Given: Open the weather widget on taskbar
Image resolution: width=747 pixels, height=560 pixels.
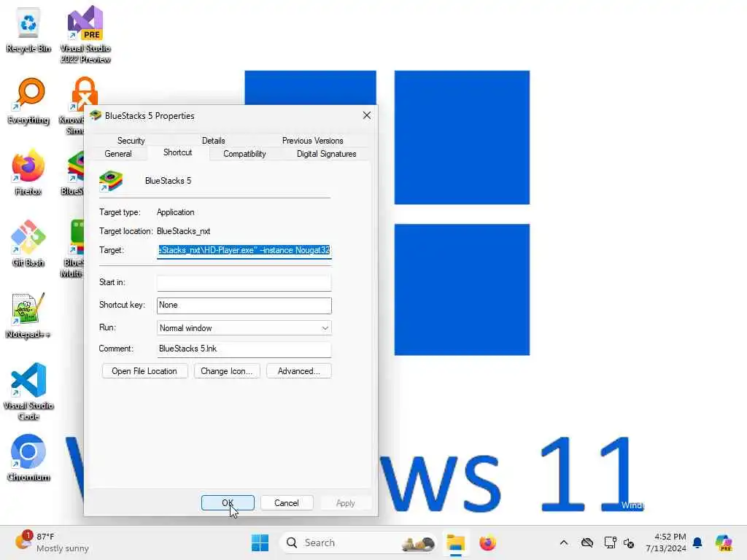Looking at the screenshot, I should pos(52,542).
